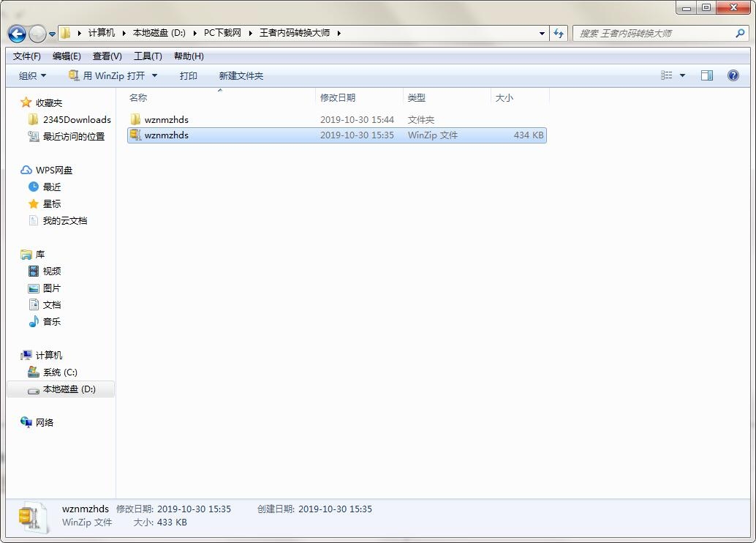Expand the breadcrumb arrow after 计算机
756x543 pixels.
tap(124, 33)
